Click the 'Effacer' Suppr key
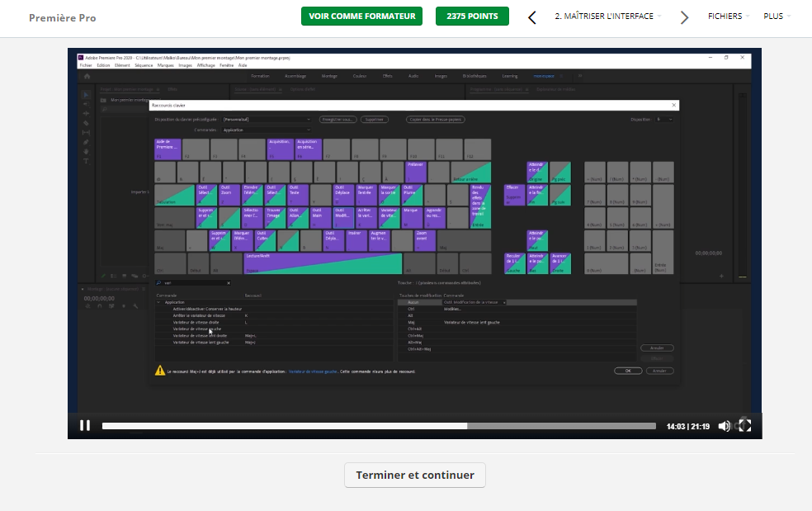This screenshot has height=511, width=812. (514, 195)
